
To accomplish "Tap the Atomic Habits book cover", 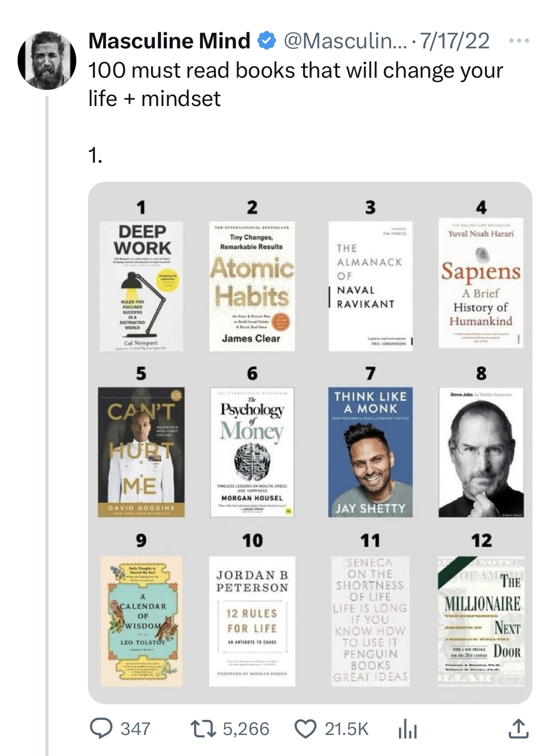I will pyautogui.click(x=252, y=286).
